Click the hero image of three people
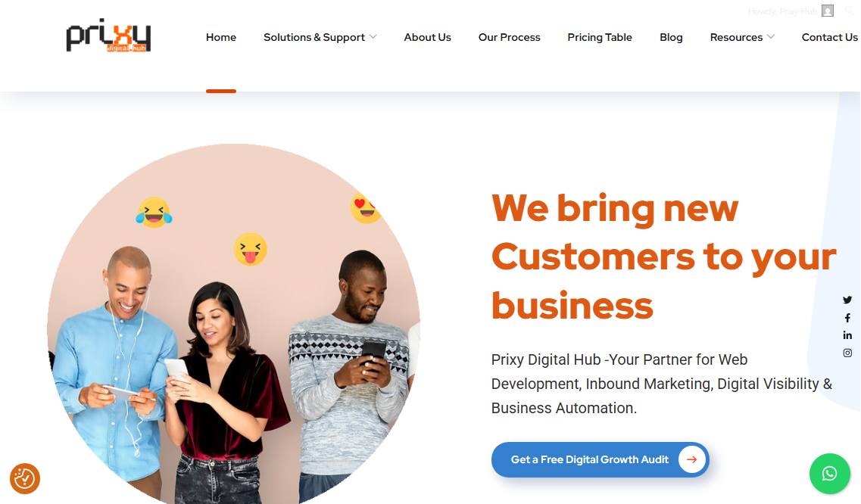The width and height of the screenshot is (861, 504). coord(234,324)
